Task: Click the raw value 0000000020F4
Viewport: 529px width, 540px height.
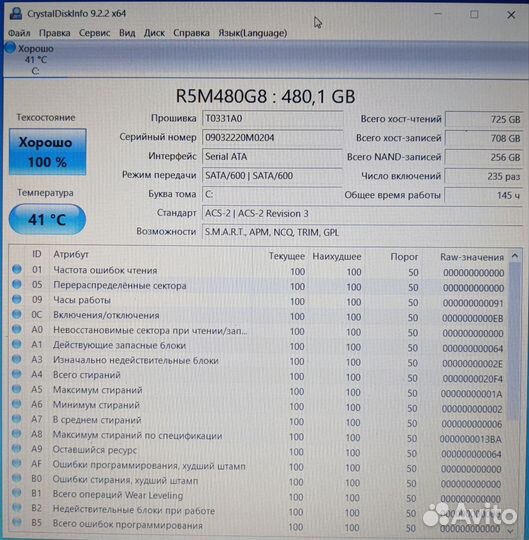Action: [x=472, y=379]
